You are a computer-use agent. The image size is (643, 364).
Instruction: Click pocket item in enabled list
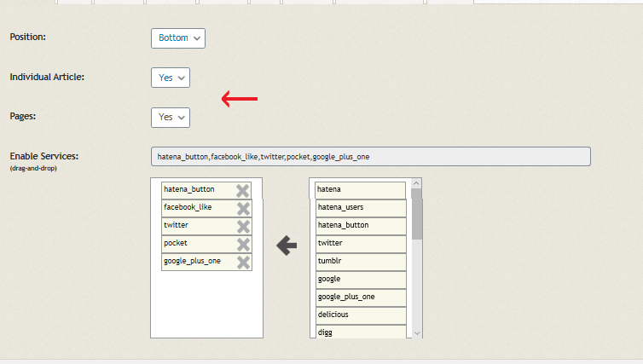point(199,244)
